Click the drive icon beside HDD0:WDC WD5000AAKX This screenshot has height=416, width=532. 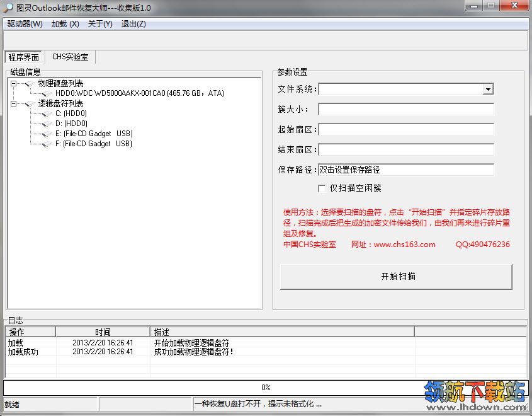click(x=47, y=93)
